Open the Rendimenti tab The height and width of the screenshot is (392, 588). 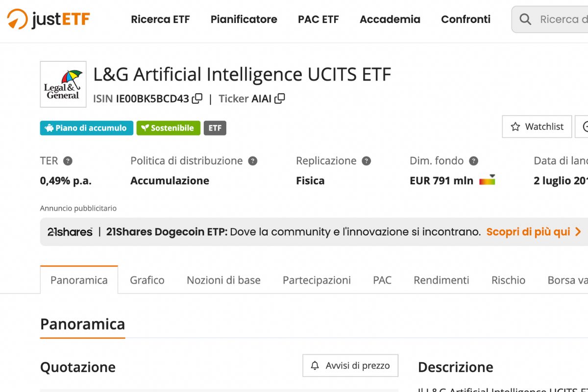click(x=441, y=280)
